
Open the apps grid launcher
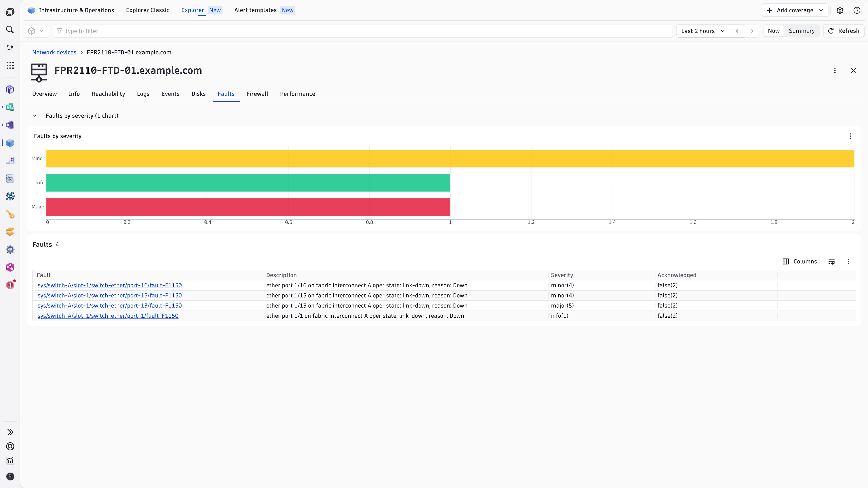click(10, 65)
